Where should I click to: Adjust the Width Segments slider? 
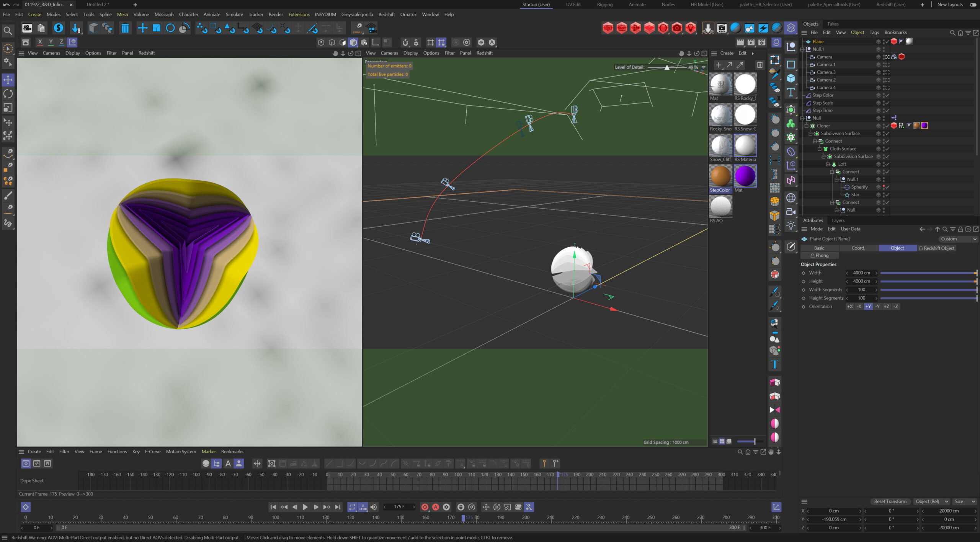[x=928, y=290]
